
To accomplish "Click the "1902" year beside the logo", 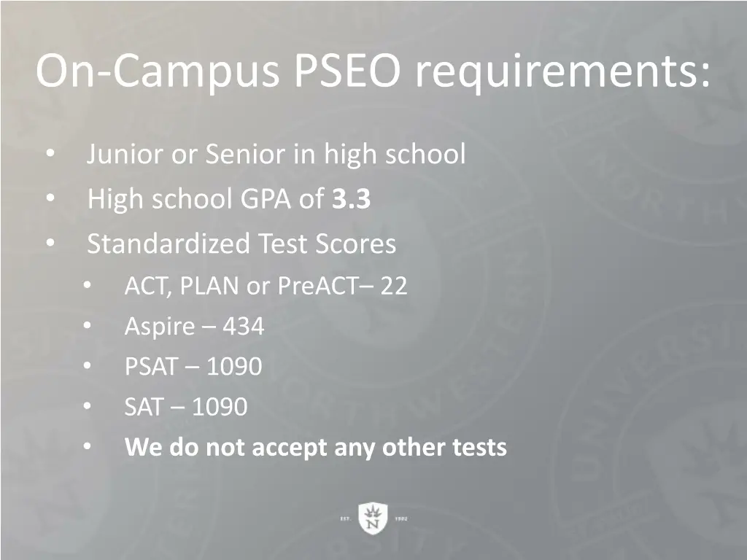I will pos(400,519).
